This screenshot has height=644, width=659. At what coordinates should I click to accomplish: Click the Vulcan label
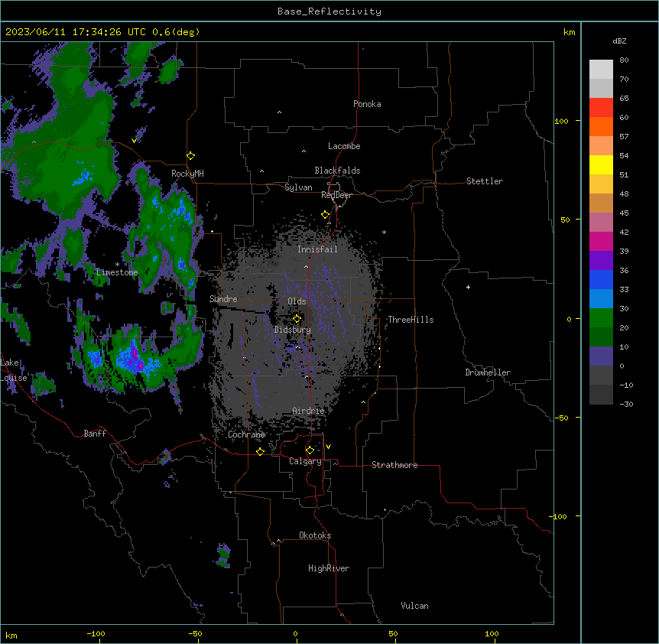pyautogui.click(x=415, y=606)
